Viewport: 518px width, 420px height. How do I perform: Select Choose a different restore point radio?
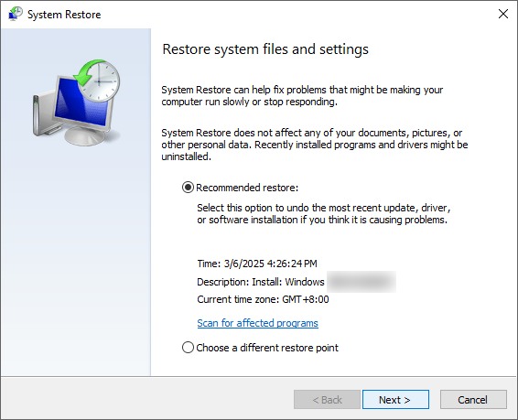coord(188,348)
